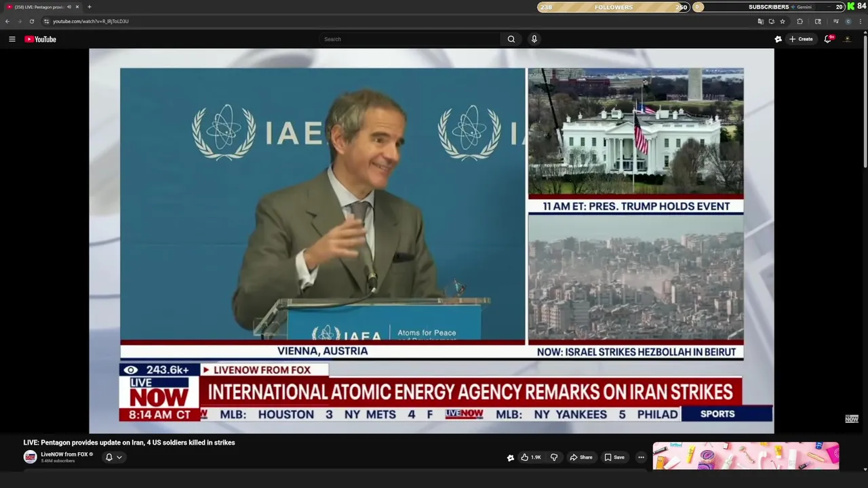Image resolution: width=868 pixels, height=488 pixels.
Task: Save the video to a playlist
Action: click(614, 457)
